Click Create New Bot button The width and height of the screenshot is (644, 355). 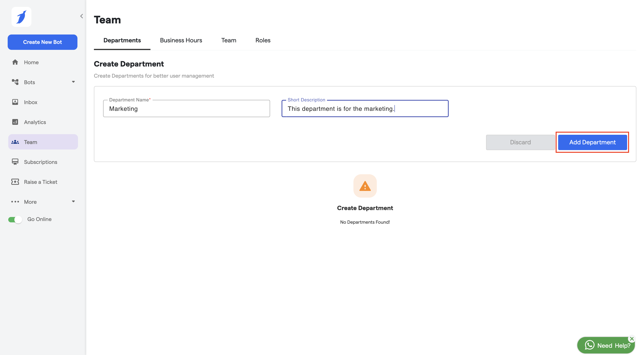coord(43,42)
